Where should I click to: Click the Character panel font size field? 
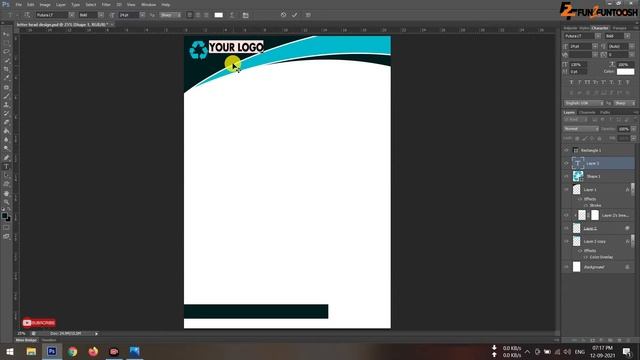click(x=580, y=47)
